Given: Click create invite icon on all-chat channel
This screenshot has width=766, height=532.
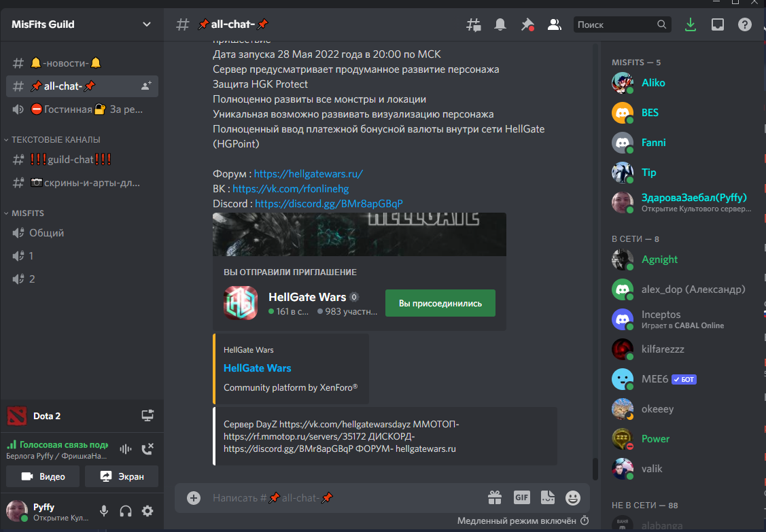Looking at the screenshot, I should tap(146, 86).
